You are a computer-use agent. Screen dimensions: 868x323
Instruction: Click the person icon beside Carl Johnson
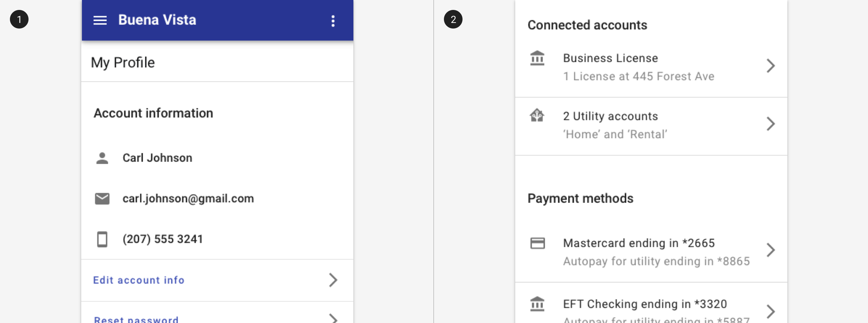pos(102,158)
